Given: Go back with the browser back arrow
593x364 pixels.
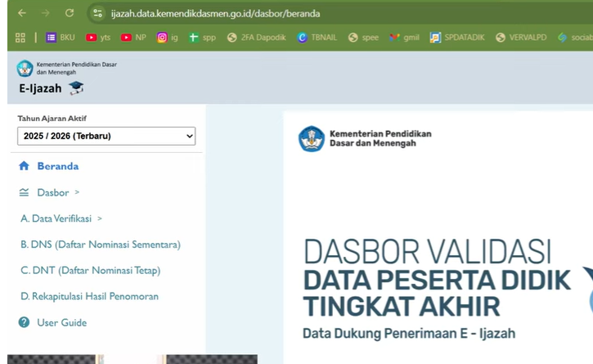Looking at the screenshot, I should pos(22,13).
